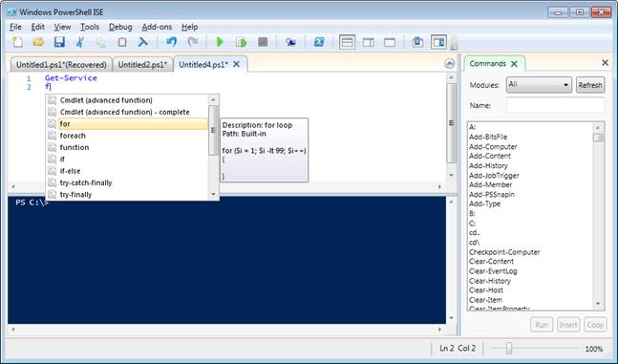This screenshot has height=364, width=618.
Task: Close the Untitled4.ps1 tab
Action: coord(236,64)
